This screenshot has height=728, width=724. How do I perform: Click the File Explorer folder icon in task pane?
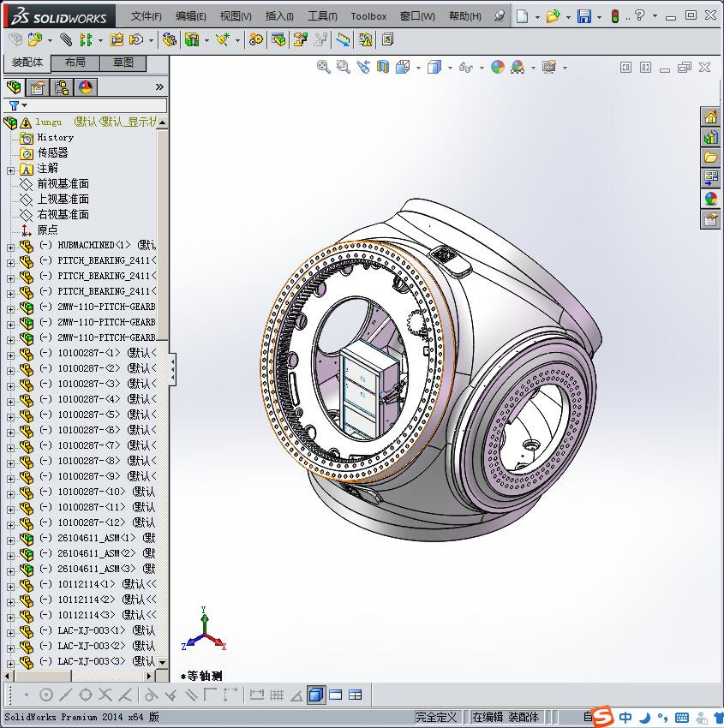[x=710, y=158]
